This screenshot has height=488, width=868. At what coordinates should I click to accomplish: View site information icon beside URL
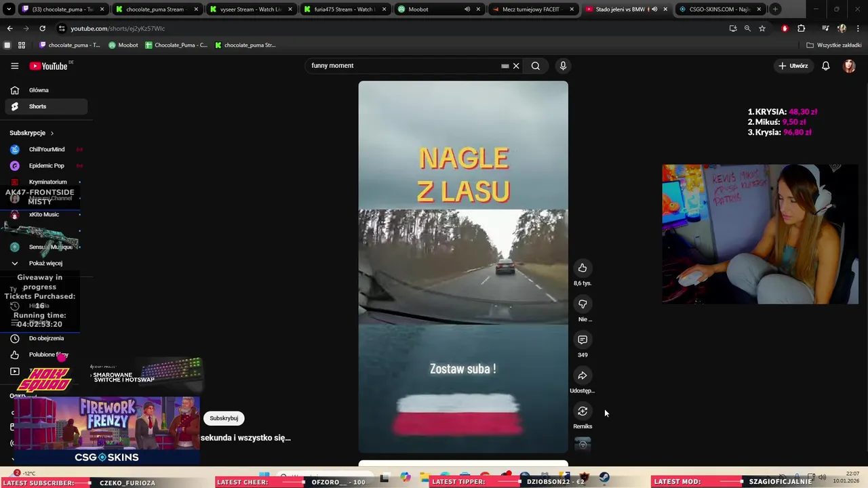[62, 28]
